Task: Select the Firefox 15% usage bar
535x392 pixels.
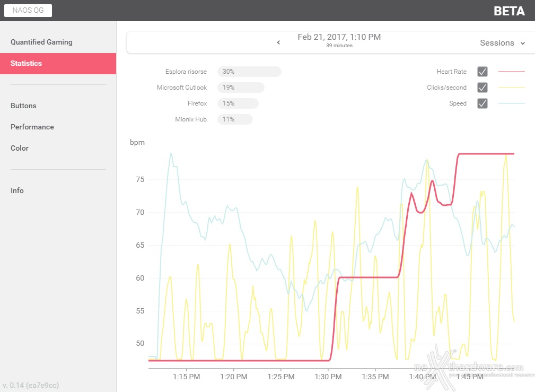Action: click(x=238, y=103)
